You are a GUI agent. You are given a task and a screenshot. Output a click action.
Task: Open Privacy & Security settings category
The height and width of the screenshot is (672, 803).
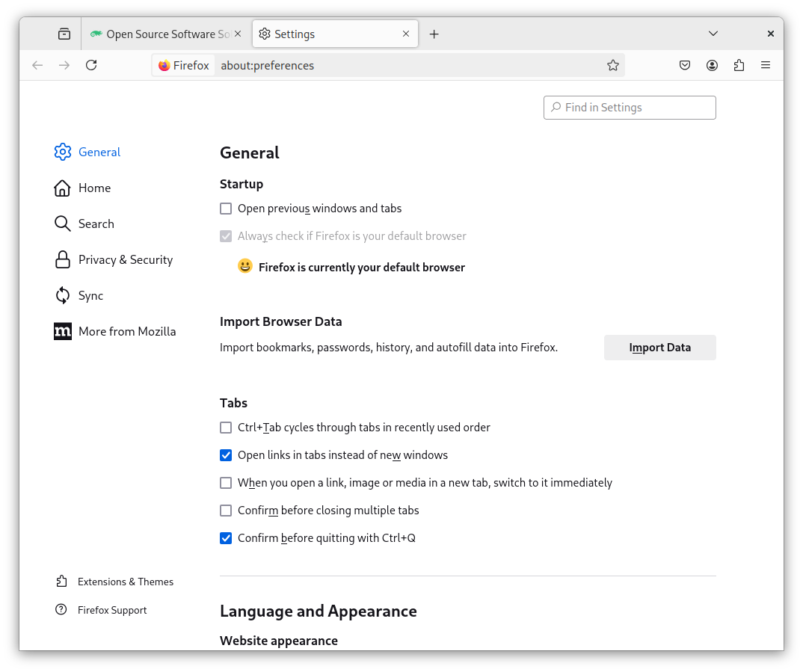(x=125, y=260)
